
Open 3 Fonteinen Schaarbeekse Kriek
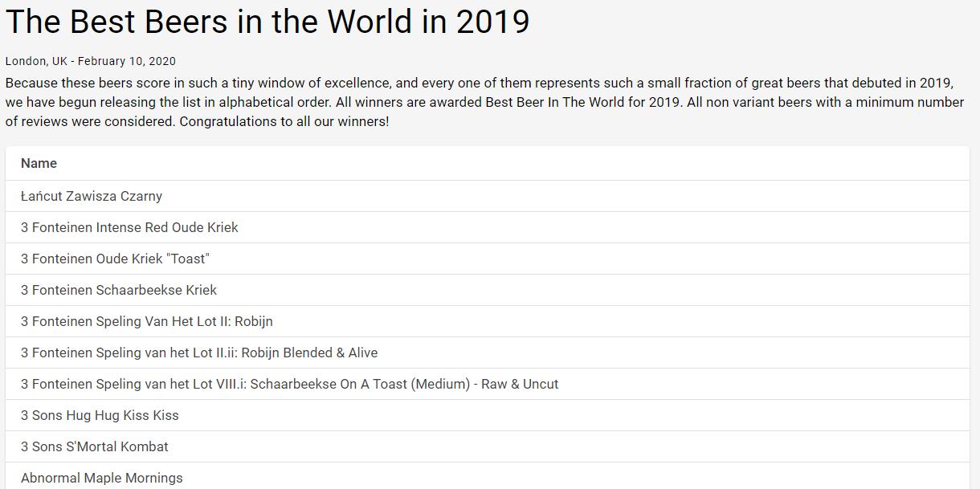click(119, 290)
